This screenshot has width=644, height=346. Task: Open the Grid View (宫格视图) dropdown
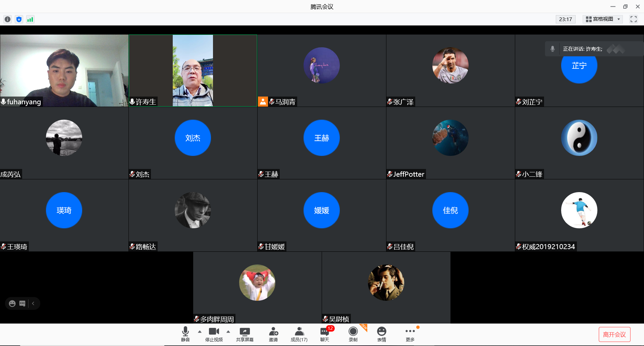603,19
